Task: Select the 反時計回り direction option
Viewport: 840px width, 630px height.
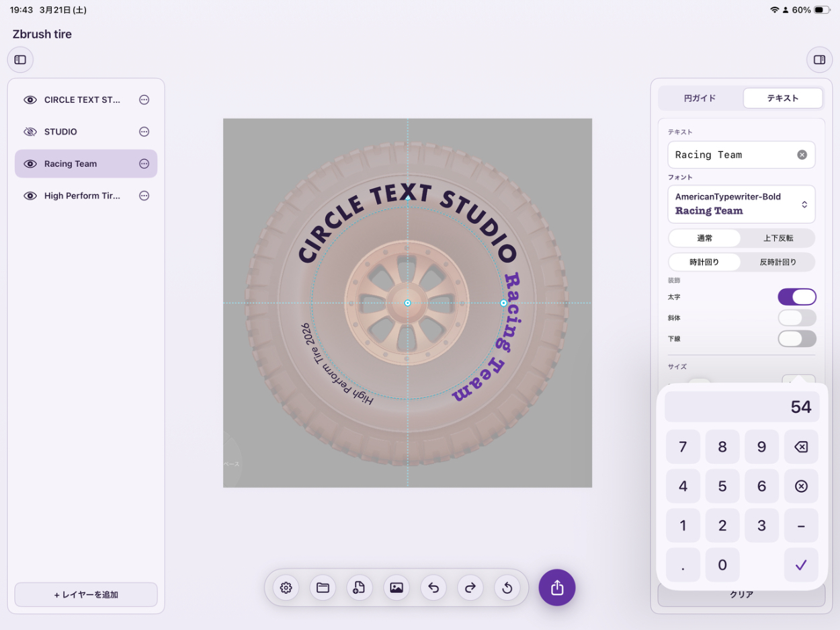Action: pyautogui.click(x=778, y=262)
